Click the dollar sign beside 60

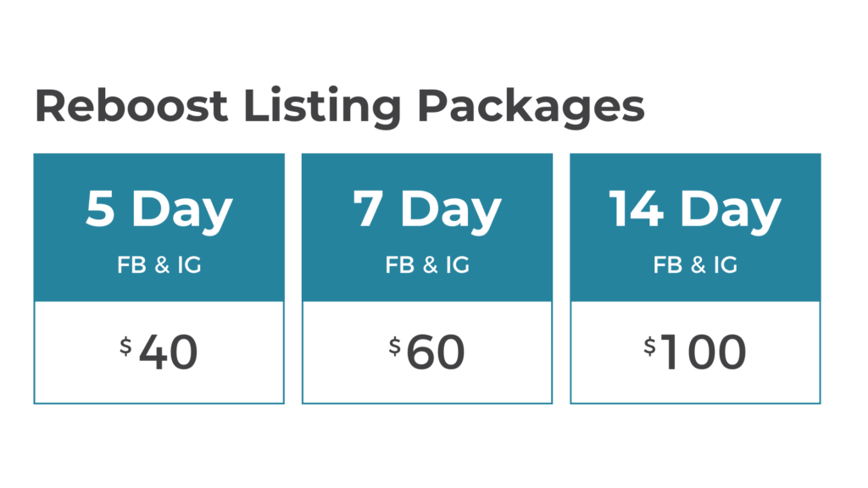(x=395, y=347)
